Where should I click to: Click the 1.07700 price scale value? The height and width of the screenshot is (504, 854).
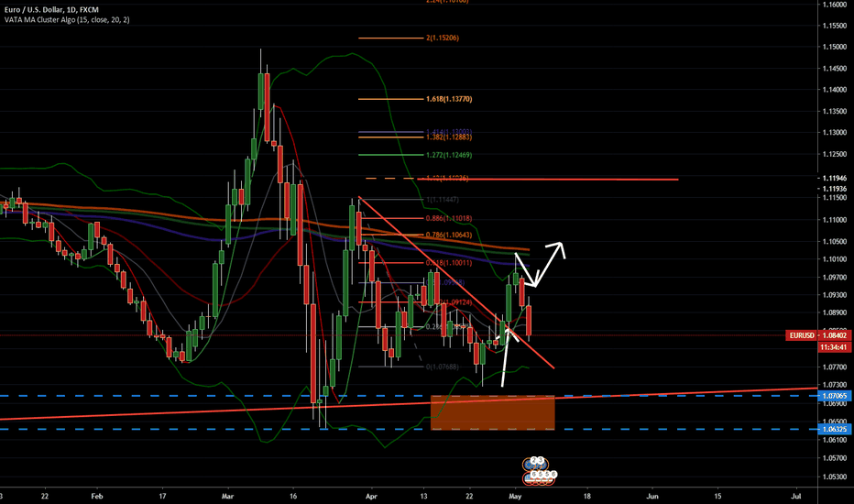(x=835, y=367)
